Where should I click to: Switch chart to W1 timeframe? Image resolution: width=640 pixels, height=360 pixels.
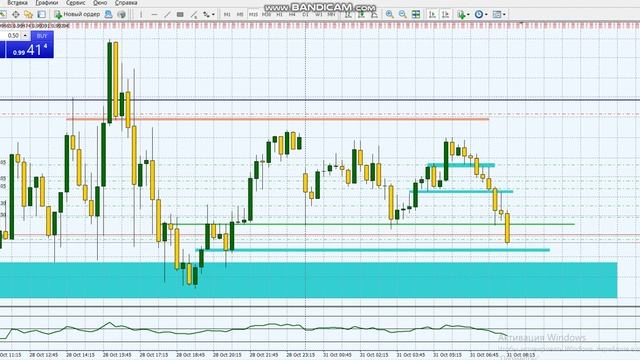[318, 15]
